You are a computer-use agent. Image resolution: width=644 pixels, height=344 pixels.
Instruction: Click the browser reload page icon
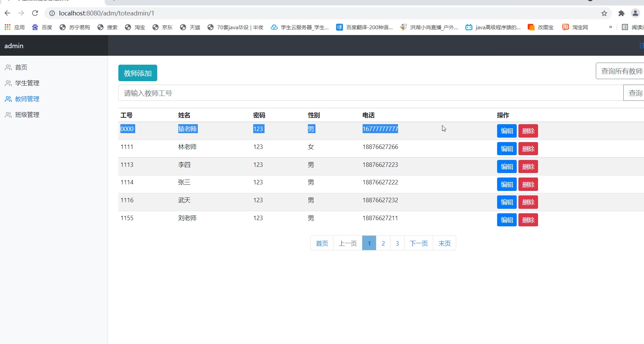coord(35,13)
